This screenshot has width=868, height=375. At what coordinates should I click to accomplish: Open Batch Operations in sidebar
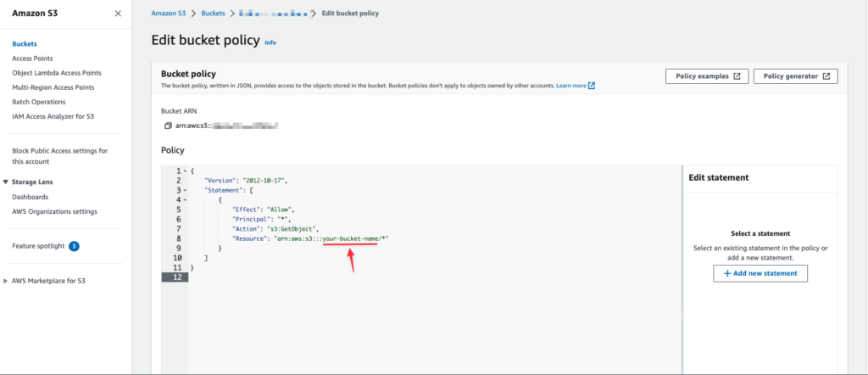39,102
